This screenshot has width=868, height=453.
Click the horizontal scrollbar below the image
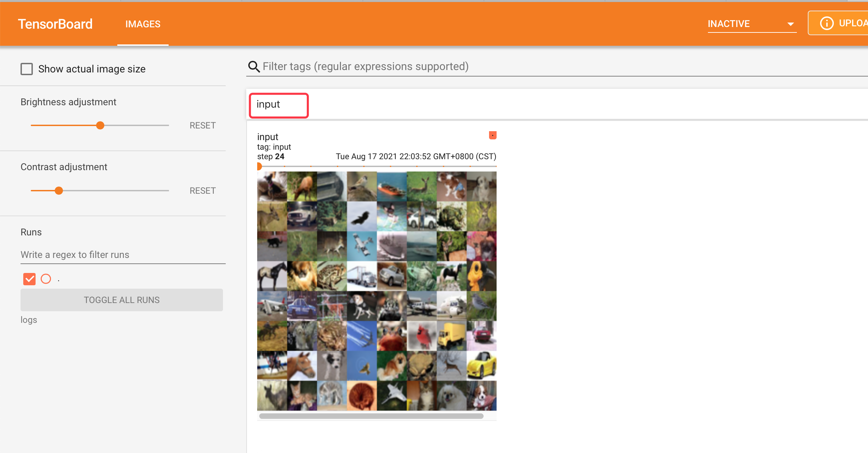tap(371, 416)
